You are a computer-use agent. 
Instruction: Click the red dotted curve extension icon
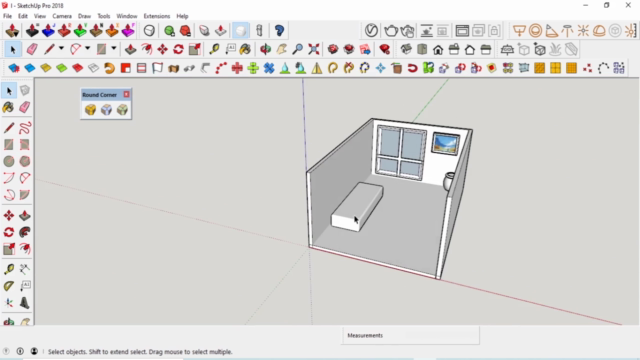coord(221,68)
